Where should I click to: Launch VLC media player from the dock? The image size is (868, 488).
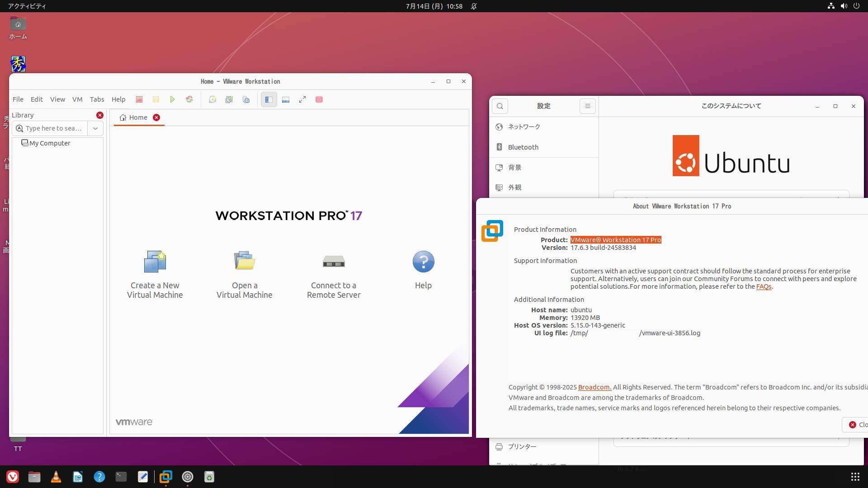pos(56,477)
